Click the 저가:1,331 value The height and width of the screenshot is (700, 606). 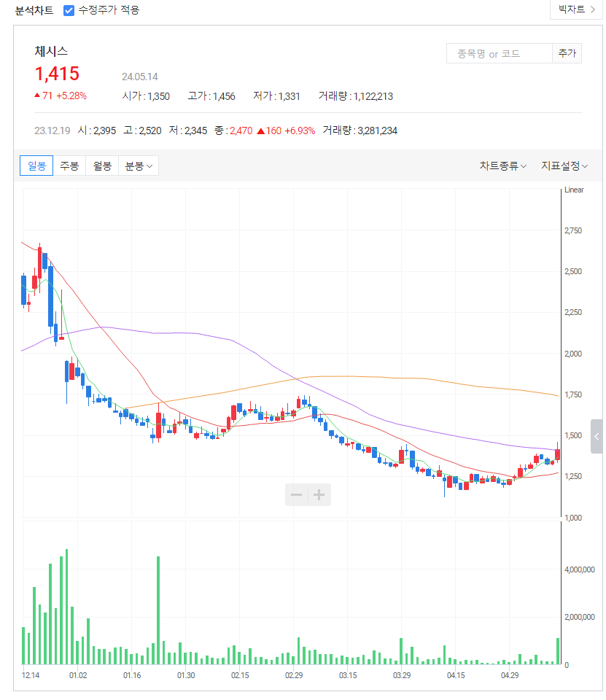[276, 96]
